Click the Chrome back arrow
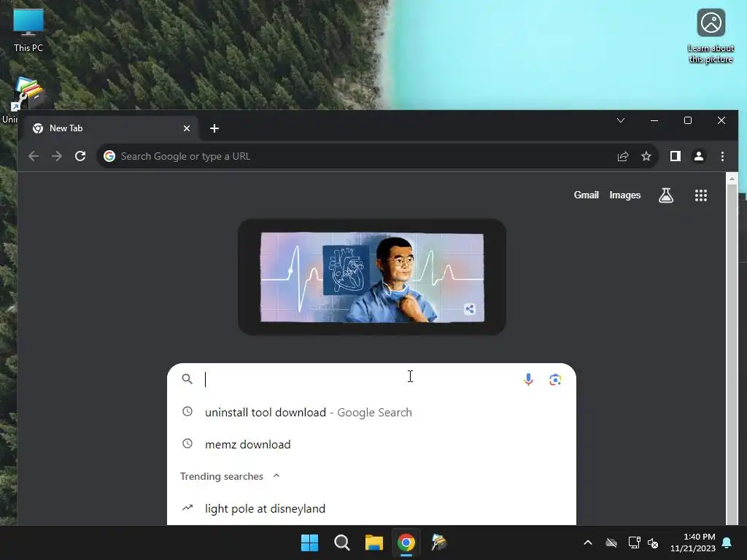Image resolution: width=747 pixels, height=560 pixels. pos(34,156)
